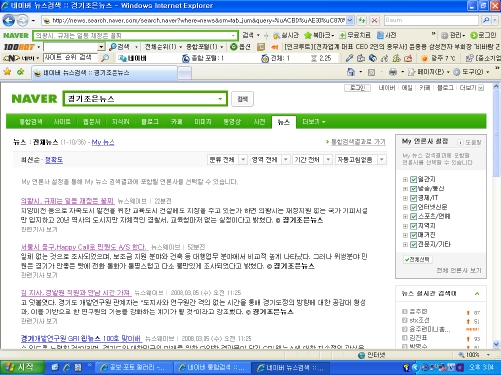Click the dictionary icon on the Naver toolbar
Screen dimensions: 501x375
click(x=380, y=35)
